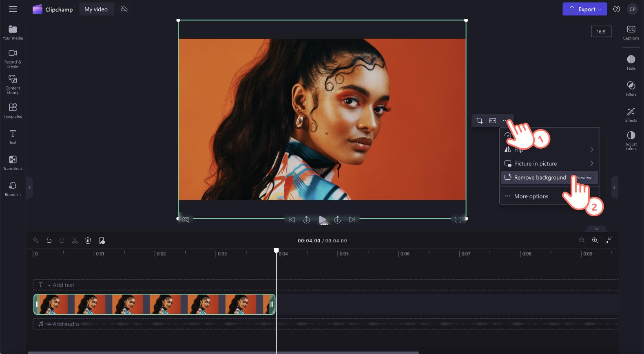Redo the last action
Viewport: 644px width, 354px height.
[62, 240]
